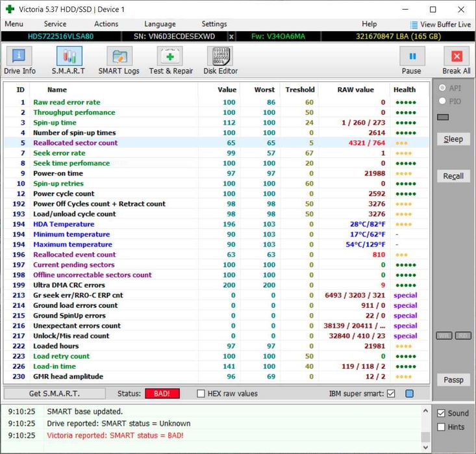Screen dimensions: 476x454
Task: Select the Spin-up time row
Action: click(216, 123)
